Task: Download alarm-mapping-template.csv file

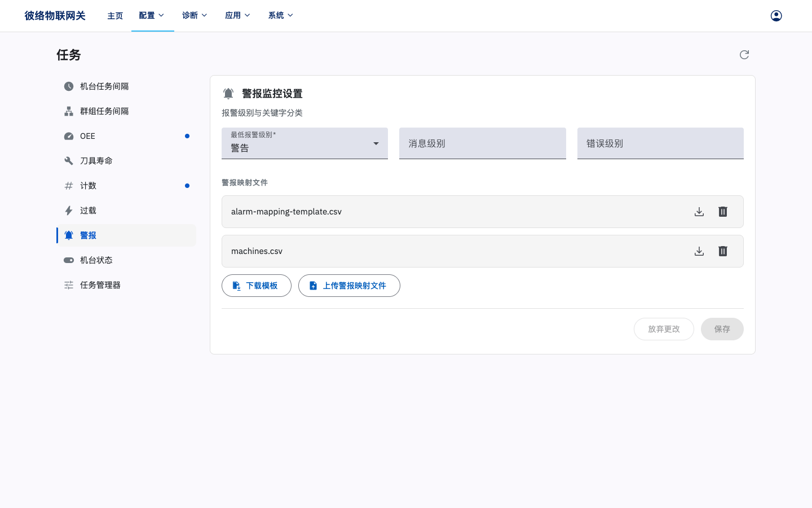Action: (699, 212)
